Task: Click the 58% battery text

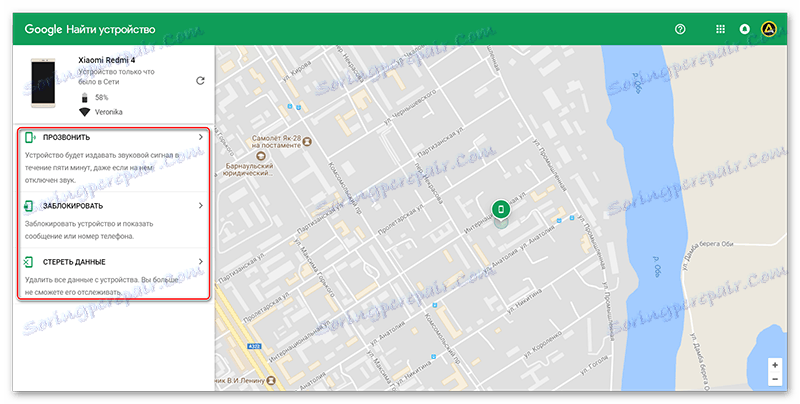Action: pyautogui.click(x=102, y=97)
